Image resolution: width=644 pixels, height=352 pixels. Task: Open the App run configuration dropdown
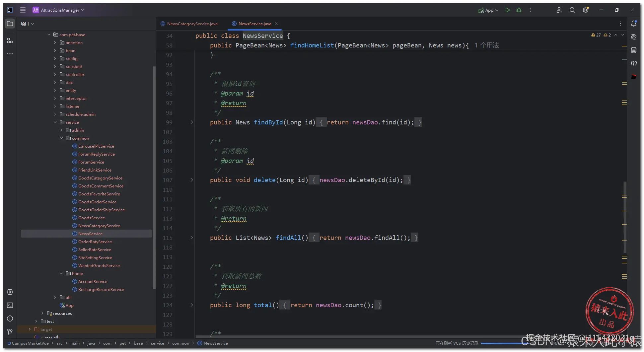point(488,10)
